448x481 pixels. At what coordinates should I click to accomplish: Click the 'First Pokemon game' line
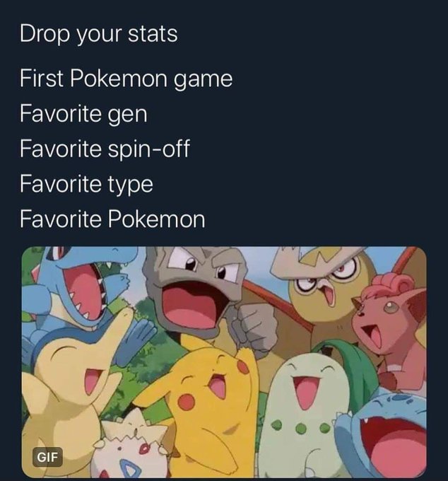pos(126,79)
